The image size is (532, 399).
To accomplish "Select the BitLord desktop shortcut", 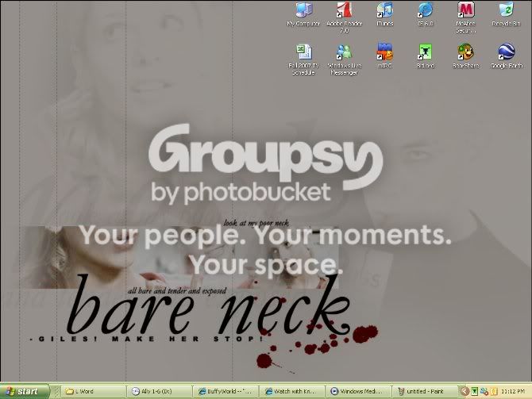I will coord(426,56).
